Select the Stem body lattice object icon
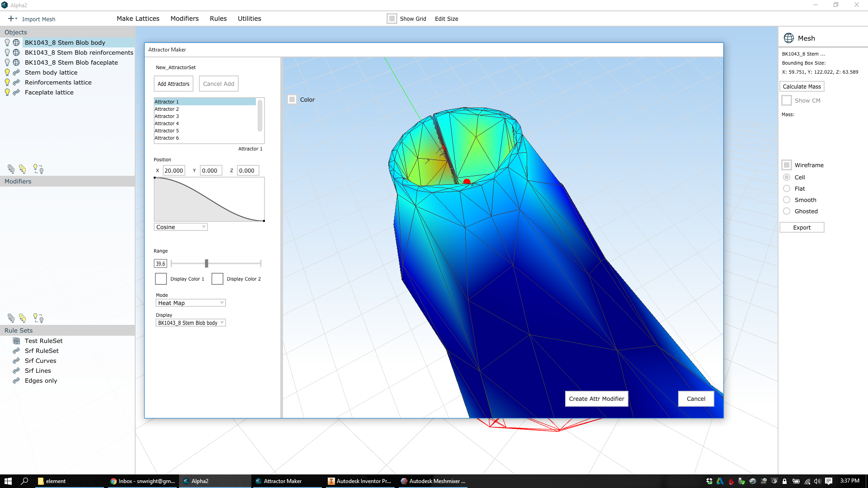This screenshot has width=868, height=488. (x=16, y=72)
